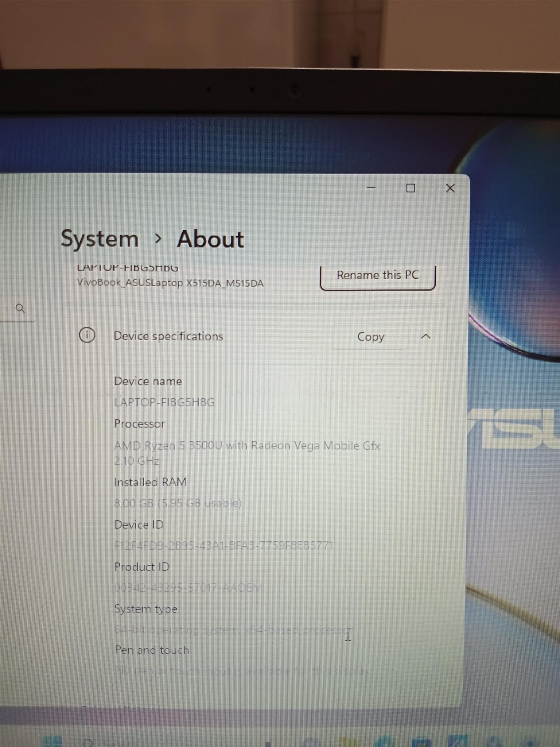This screenshot has width=560, height=747.
Task: Click the Device specifications info icon
Action: [x=87, y=335]
